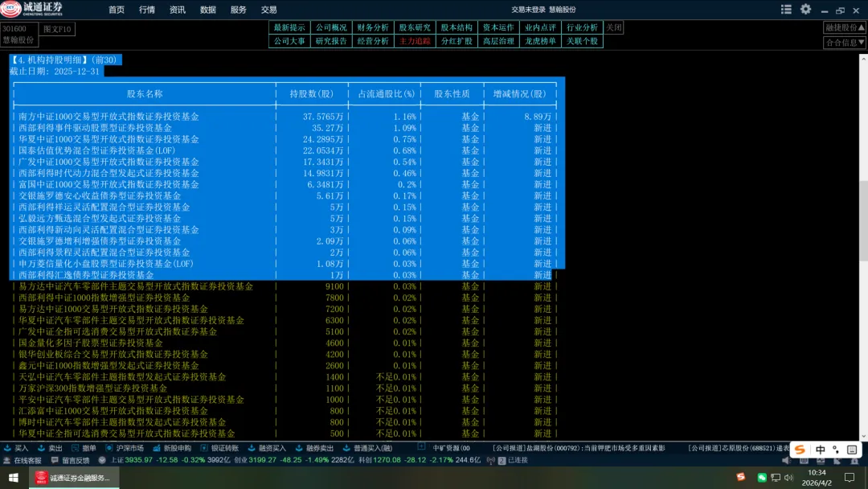Open the 服务 menu
The image size is (868, 489).
tap(238, 10)
